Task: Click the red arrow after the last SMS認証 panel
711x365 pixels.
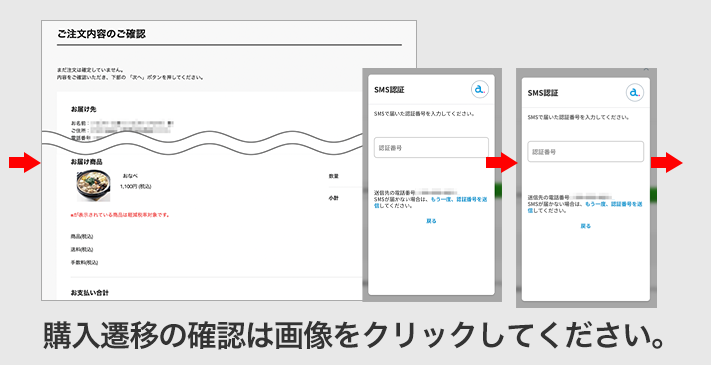Action: pyautogui.click(x=667, y=162)
